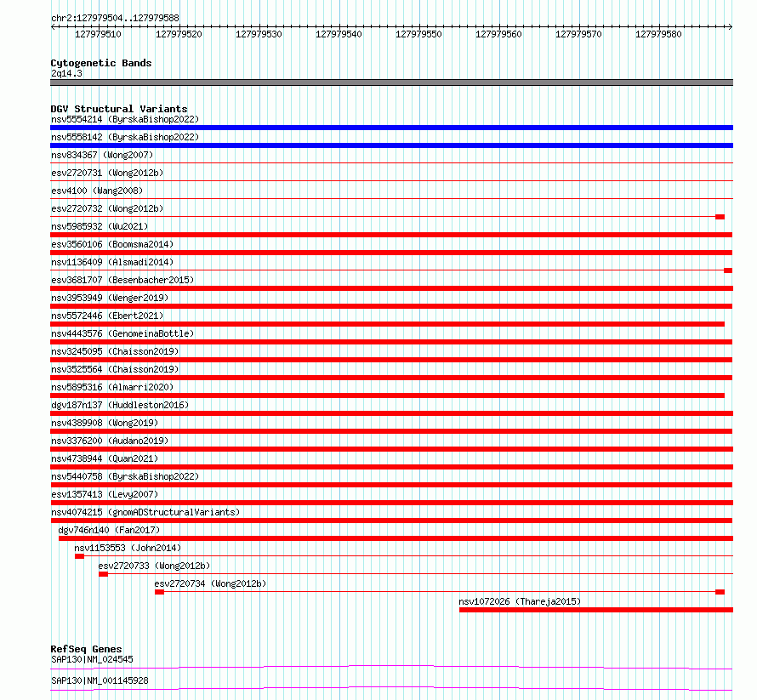Click the red nsv1072026 variant bar
The width and height of the screenshot is (757, 700).
pyautogui.click(x=596, y=610)
